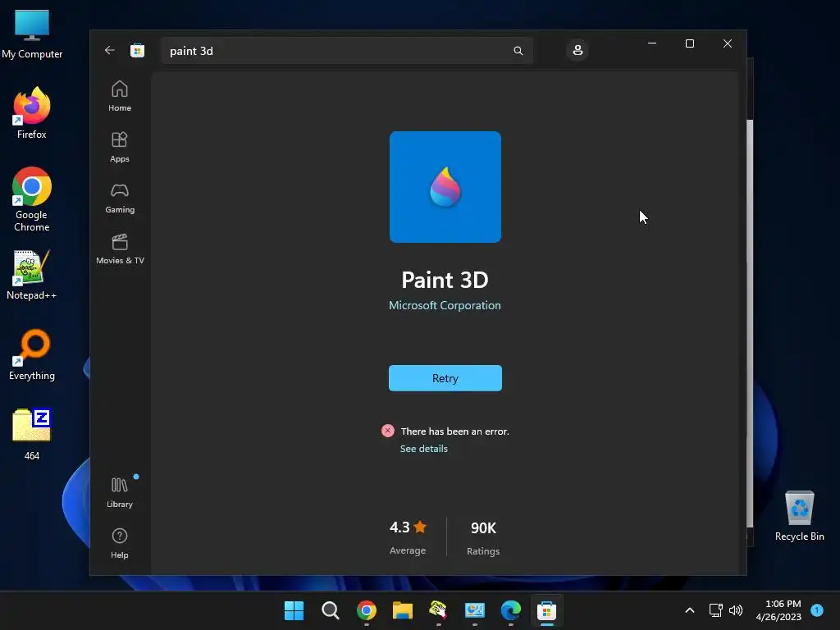This screenshot has height=630, width=840.
Task: Click the 'Paint 3D' title text
Action: tap(445, 281)
